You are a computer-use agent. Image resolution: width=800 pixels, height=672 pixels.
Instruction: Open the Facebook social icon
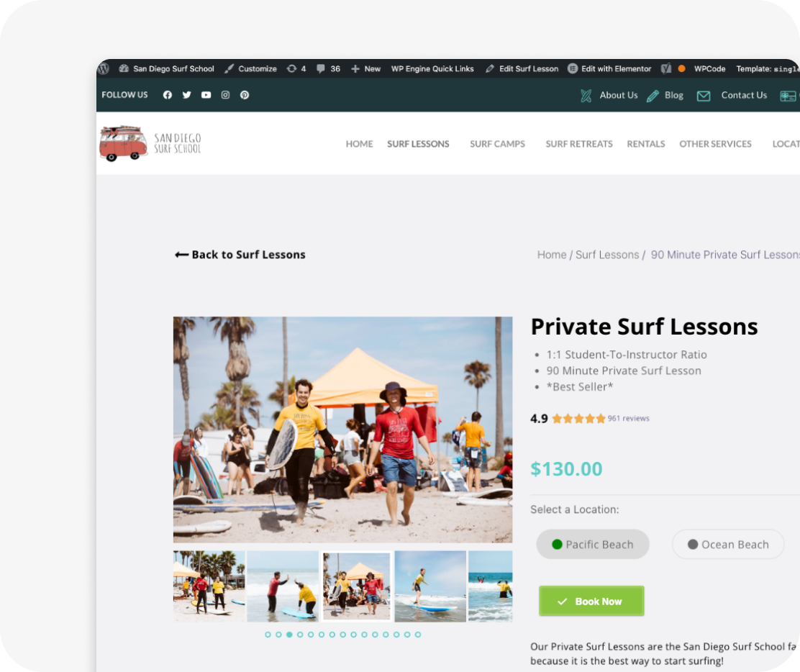point(168,95)
